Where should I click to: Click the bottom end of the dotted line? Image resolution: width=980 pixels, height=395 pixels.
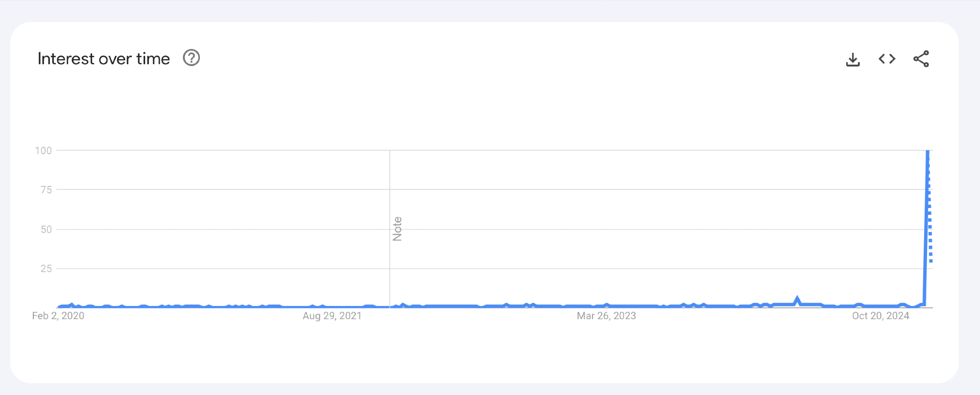[x=931, y=261]
